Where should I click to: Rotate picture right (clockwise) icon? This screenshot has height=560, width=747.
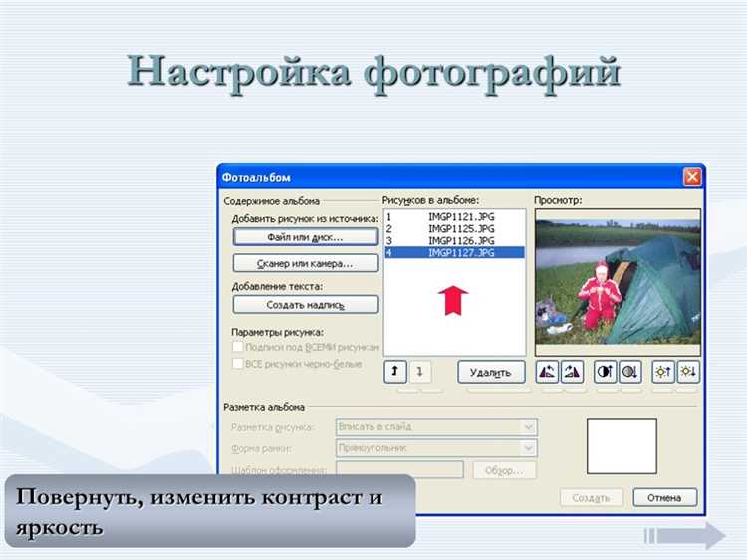[x=572, y=372]
